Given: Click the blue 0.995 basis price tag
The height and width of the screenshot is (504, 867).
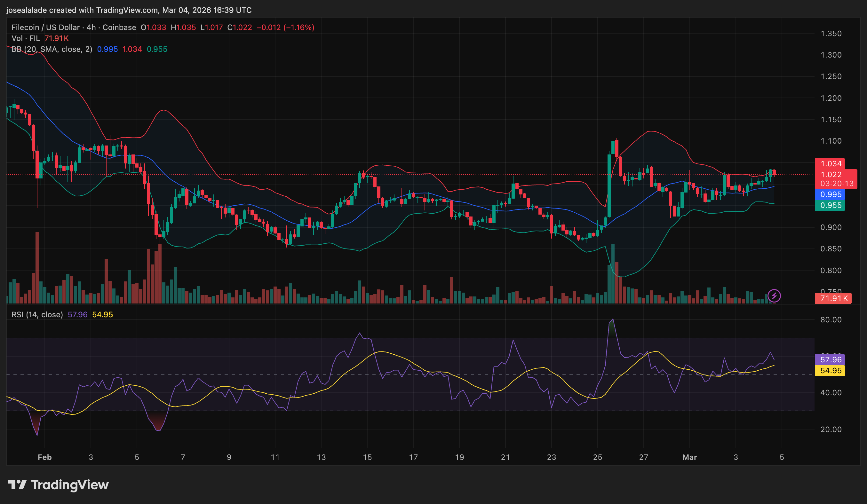Looking at the screenshot, I should 831,194.
